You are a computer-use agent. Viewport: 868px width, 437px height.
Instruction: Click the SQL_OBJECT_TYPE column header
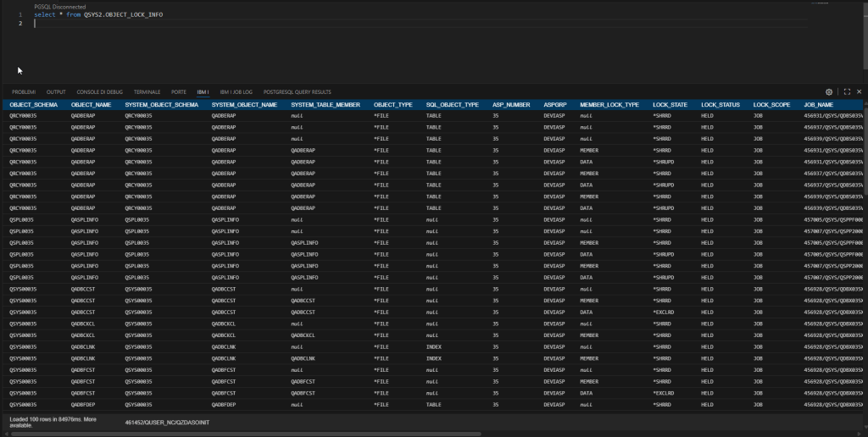click(x=453, y=105)
